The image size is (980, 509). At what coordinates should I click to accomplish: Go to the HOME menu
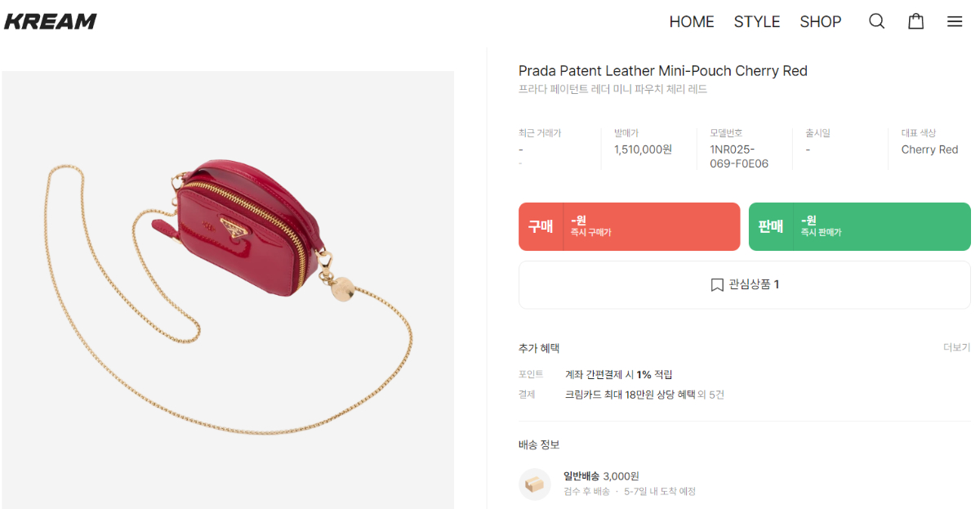tap(692, 22)
